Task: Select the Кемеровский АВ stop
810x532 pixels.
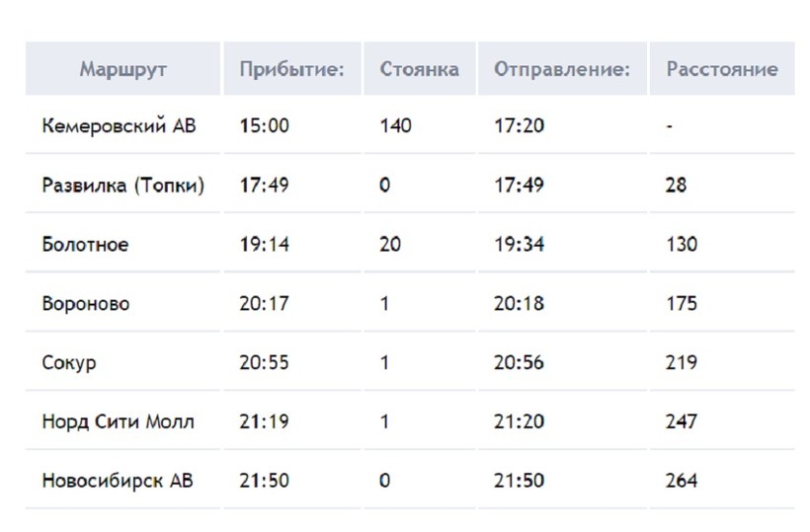Action: 119,126
